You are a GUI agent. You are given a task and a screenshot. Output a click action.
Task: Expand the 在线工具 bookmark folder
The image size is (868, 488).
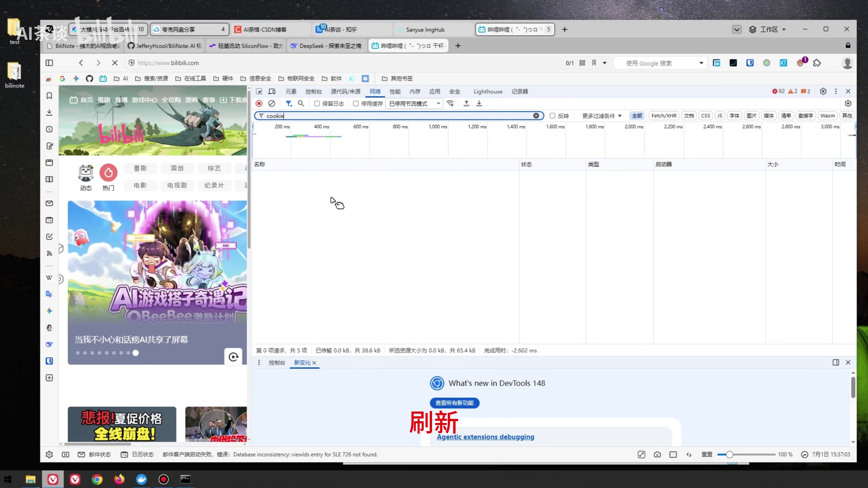(x=190, y=79)
